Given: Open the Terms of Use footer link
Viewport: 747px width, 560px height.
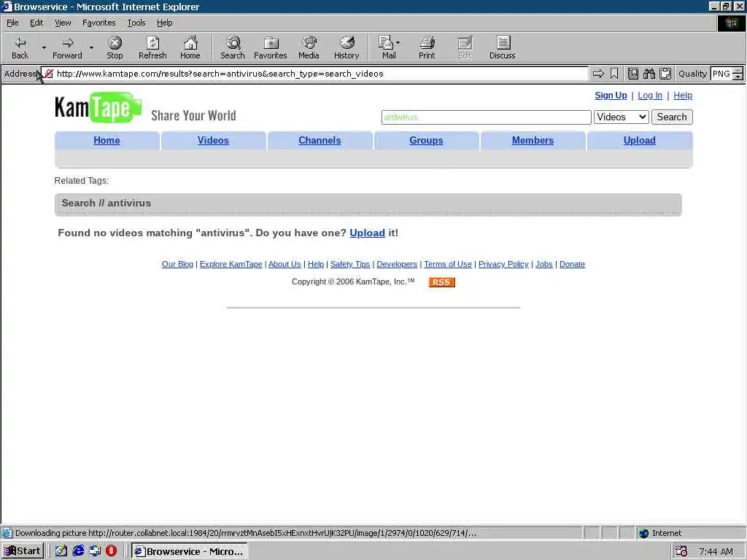Looking at the screenshot, I should (448, 264).
